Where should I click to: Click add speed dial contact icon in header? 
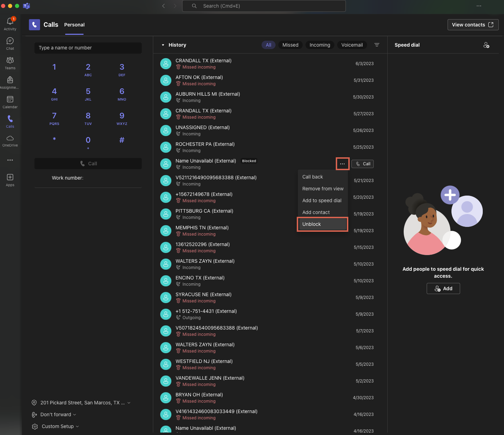[x=487, y=45]
